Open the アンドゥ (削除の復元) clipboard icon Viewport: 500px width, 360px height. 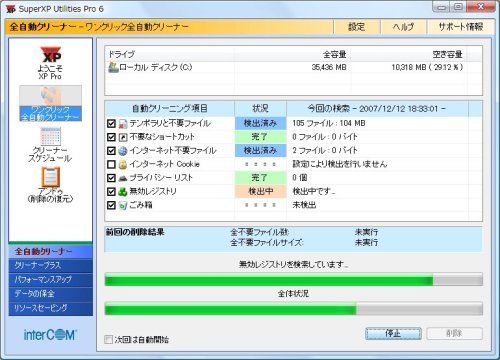50,177
